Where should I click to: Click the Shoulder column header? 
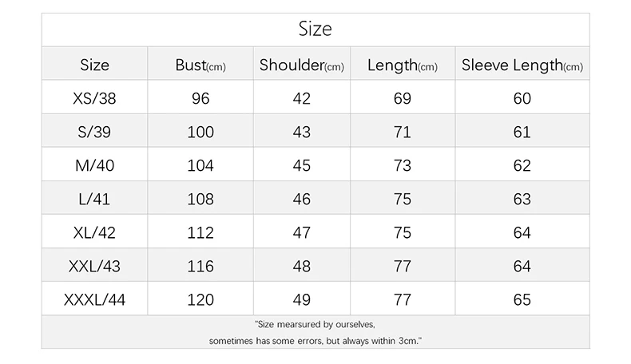coord(301,65)
